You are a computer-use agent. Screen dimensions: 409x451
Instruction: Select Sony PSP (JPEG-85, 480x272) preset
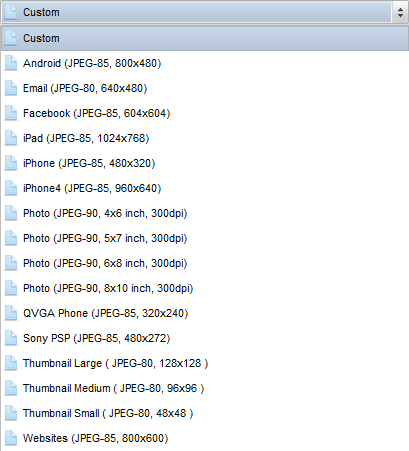click(205, 338)
